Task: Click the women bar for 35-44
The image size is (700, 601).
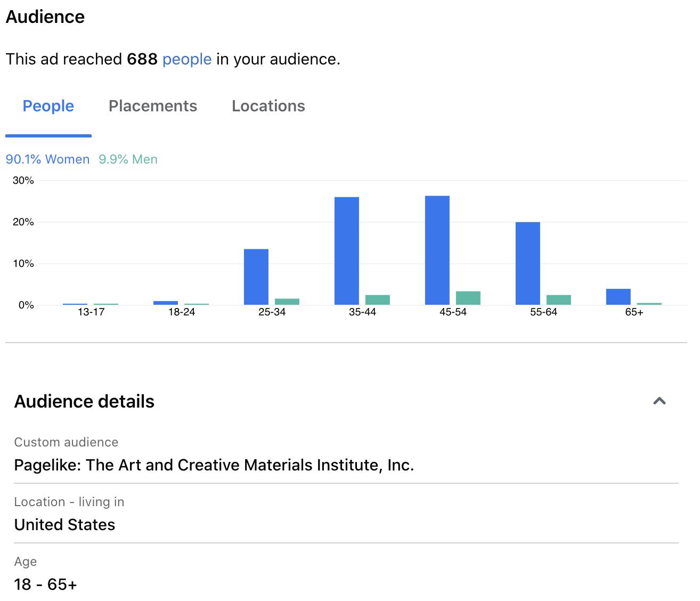Action: click(347, 251)
